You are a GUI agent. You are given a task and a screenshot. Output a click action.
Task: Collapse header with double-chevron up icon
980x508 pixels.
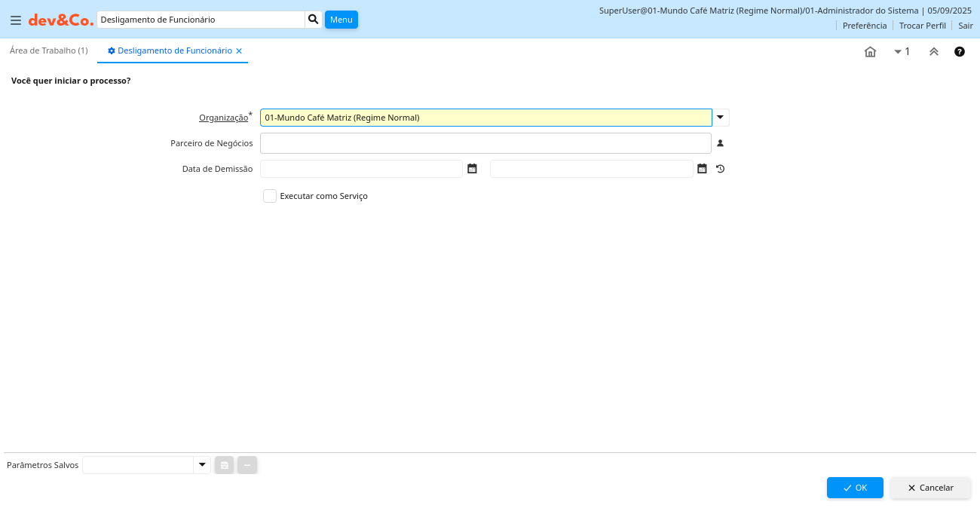click(x=934, y=52)
